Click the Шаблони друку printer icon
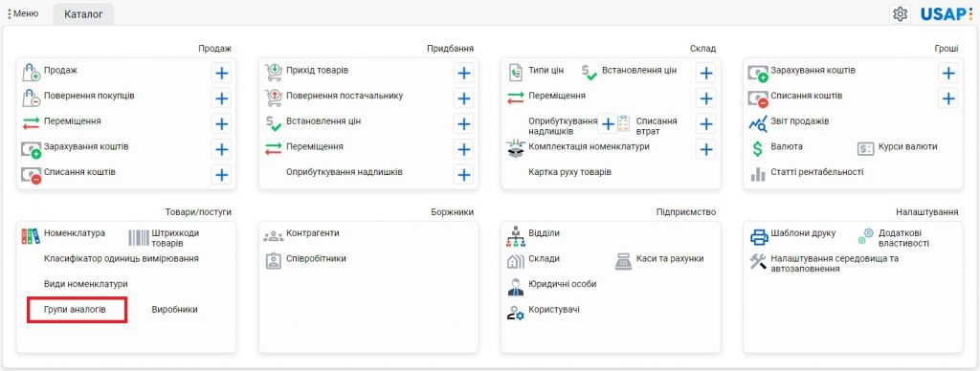The height and width of the screenshot is (371, 980). click(759, 237)
